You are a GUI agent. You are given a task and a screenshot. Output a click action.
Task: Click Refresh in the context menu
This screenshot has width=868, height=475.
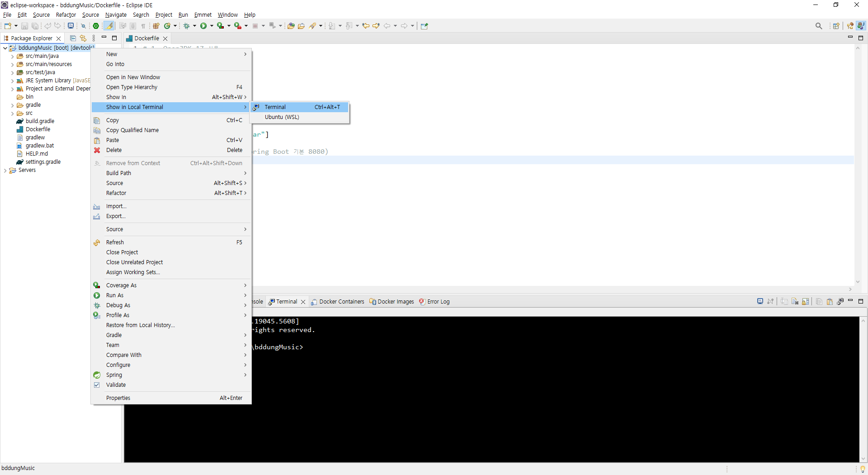click(171, 242)
